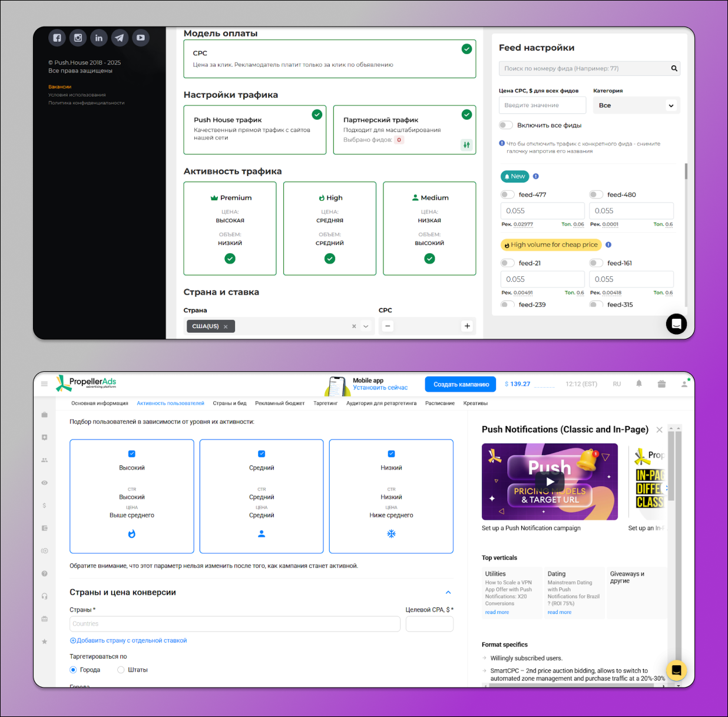The height and width of the screenshot is (717, 728).
Task: Open PropellerAds hamburger menu
Action: pyautogui.click(x=44, y=384)
